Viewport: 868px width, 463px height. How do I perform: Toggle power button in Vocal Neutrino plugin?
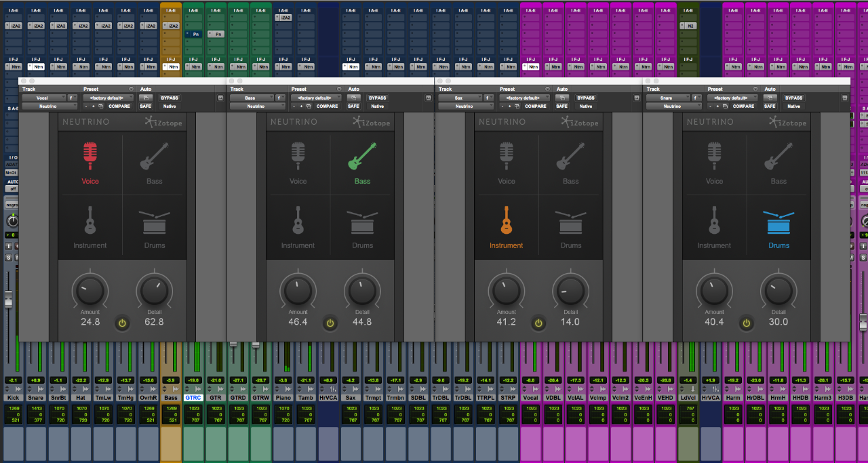pyautogui.click(x=122, y=323)
